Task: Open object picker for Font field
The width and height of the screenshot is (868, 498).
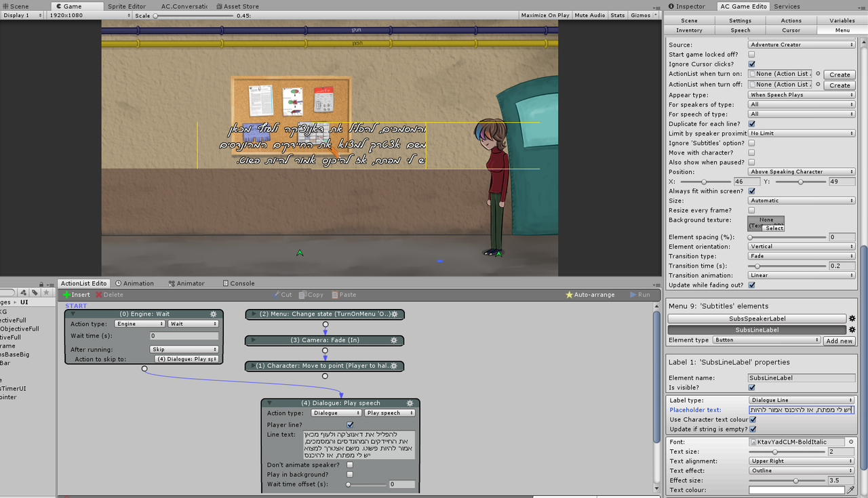Action: pyautogui.click(x=852, y=442)
